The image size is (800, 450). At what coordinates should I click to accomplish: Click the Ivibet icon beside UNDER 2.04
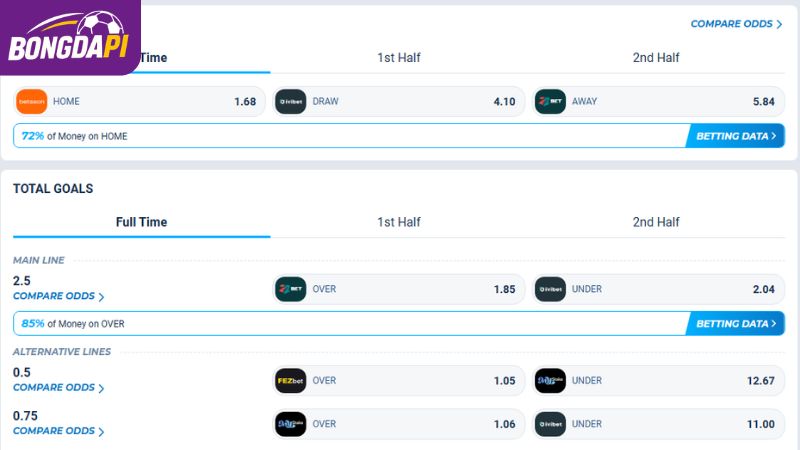pos(550,289)
